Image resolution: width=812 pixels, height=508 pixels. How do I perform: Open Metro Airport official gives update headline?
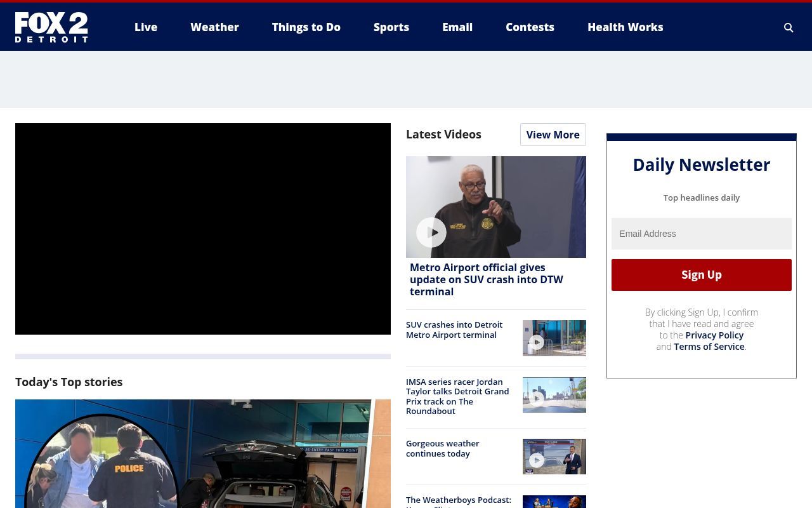coord(487,279)
